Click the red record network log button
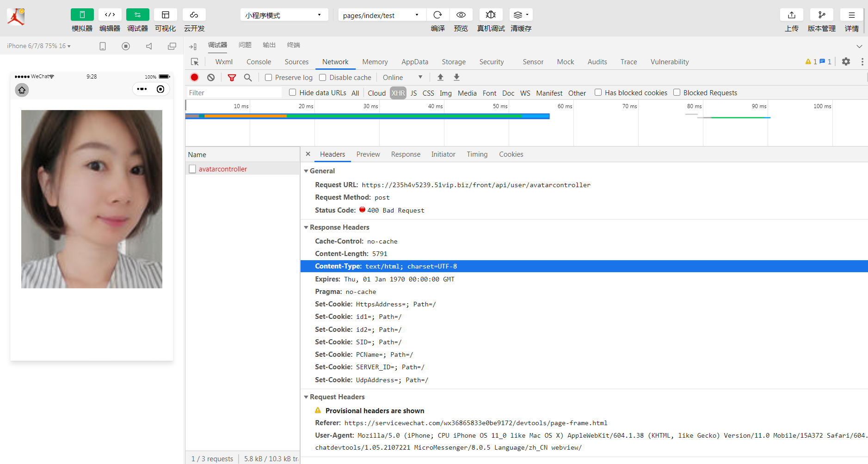This screenshot has width=868, height=464. point(195,78)
